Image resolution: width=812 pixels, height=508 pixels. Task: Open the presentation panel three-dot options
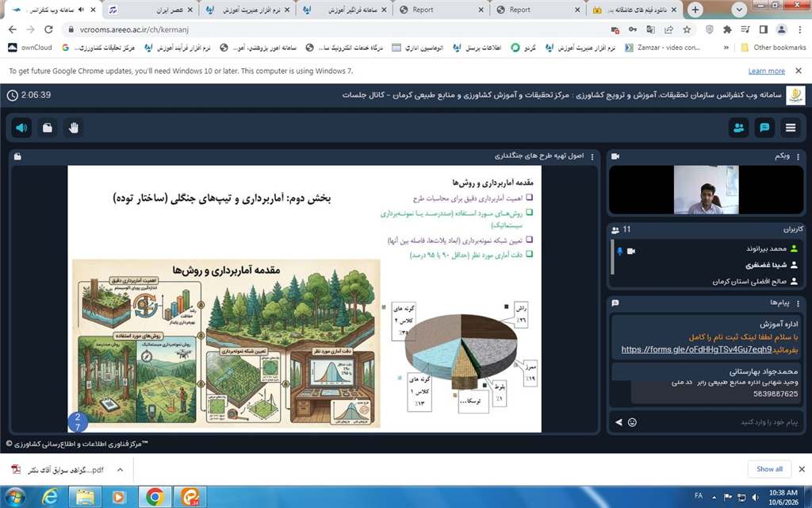(592, 156)
